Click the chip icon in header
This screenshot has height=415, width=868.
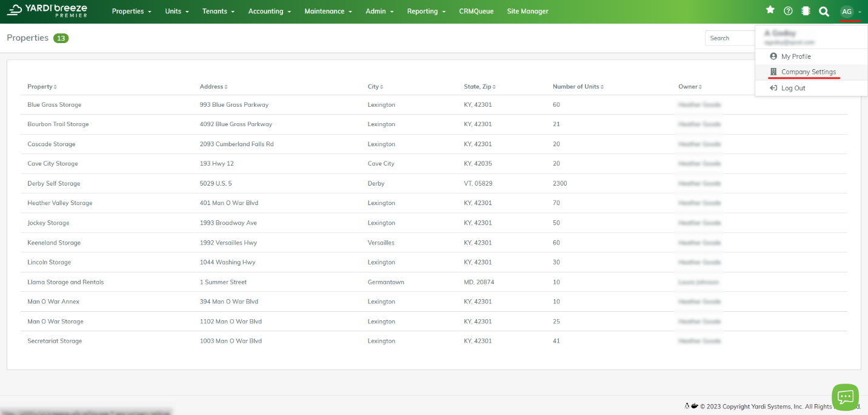[806, 11]
